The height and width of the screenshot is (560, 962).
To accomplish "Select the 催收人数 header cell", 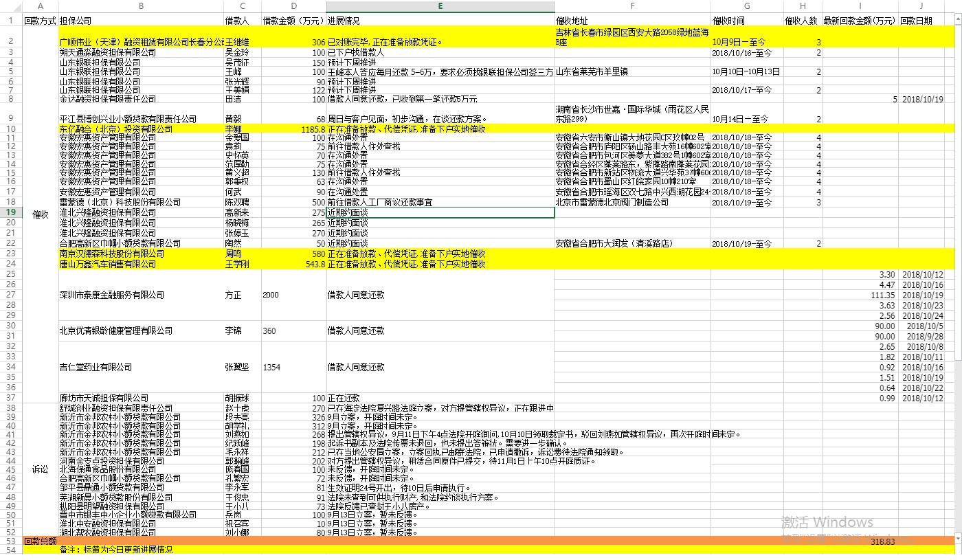I will 801,21.
